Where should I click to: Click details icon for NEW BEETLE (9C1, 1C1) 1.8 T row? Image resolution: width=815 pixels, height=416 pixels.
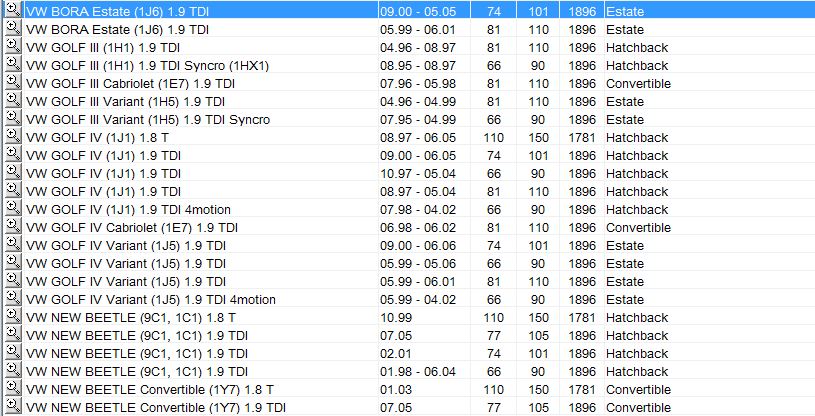13,316
